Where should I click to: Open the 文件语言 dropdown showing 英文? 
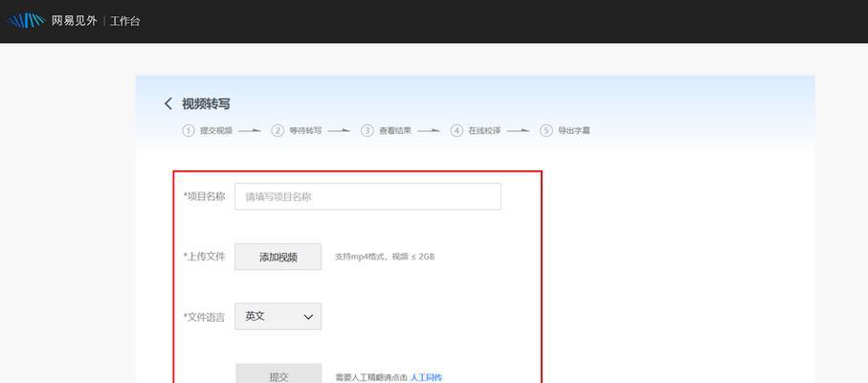pos(278,317)
